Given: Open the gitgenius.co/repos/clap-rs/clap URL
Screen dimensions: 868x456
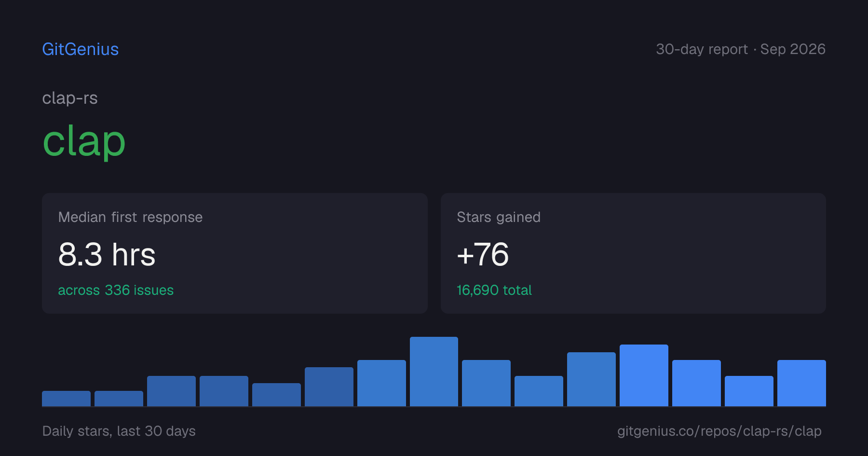Looking at the screenshot, I should pyautogui.click(x=719, y=431).
